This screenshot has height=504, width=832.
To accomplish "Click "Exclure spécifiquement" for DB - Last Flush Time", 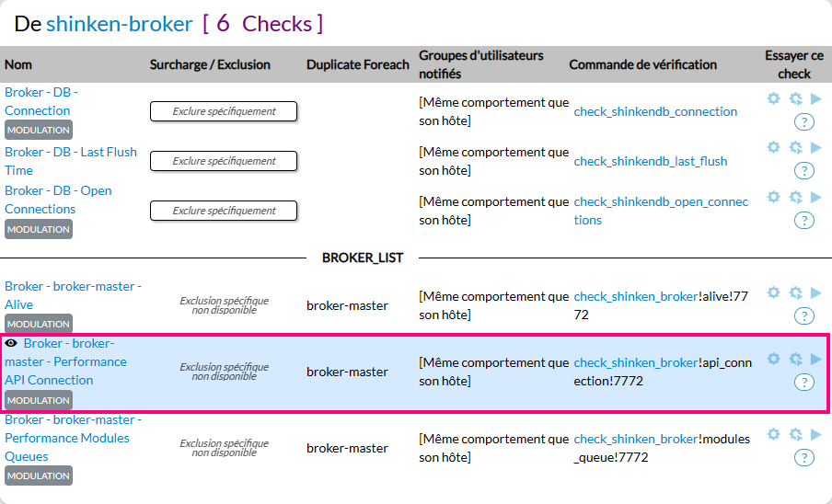I will pos(224,161).
